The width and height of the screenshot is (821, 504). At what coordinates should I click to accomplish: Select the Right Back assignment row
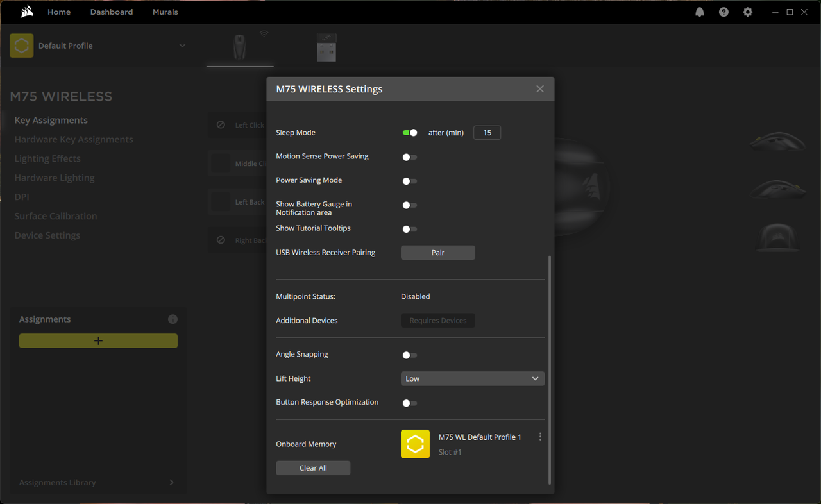tap(237, 240)
